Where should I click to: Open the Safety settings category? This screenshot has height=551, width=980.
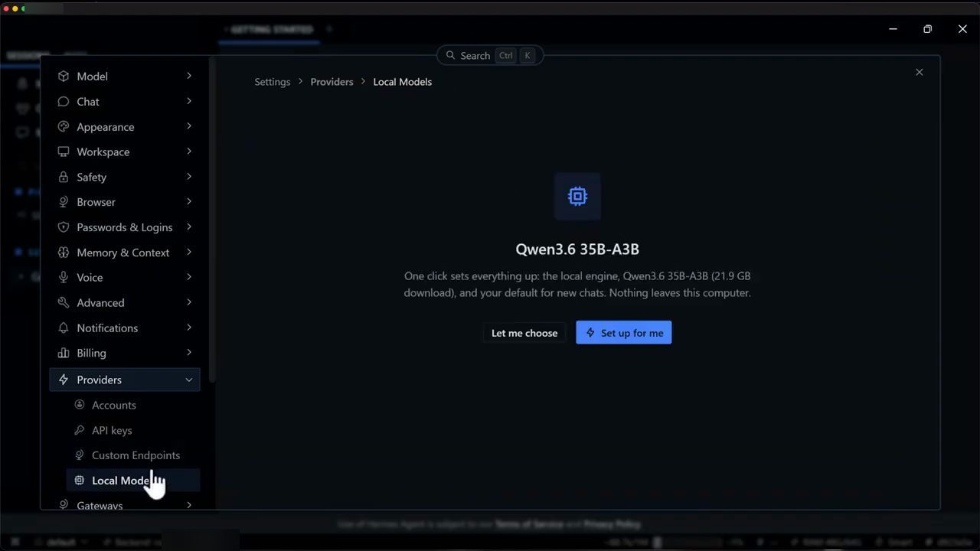125,177
